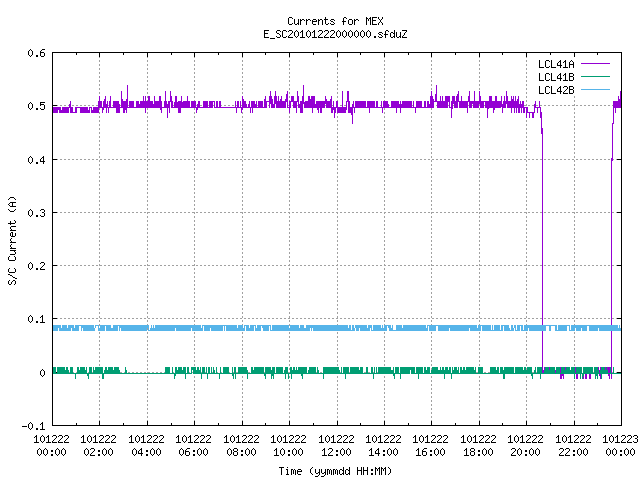The height and width of the screenshot is (480, 640).
Task: Click the LCL42B legend label
Action: tap(556, 90)
